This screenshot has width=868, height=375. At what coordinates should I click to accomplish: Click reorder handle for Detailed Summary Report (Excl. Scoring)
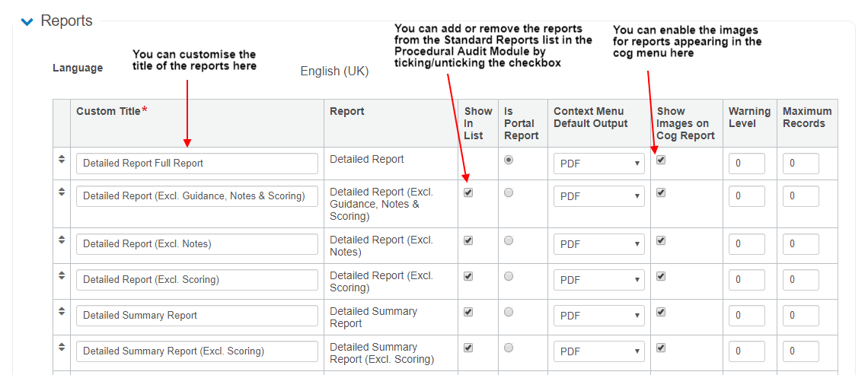pyautogui.click(x=62, y=347)
